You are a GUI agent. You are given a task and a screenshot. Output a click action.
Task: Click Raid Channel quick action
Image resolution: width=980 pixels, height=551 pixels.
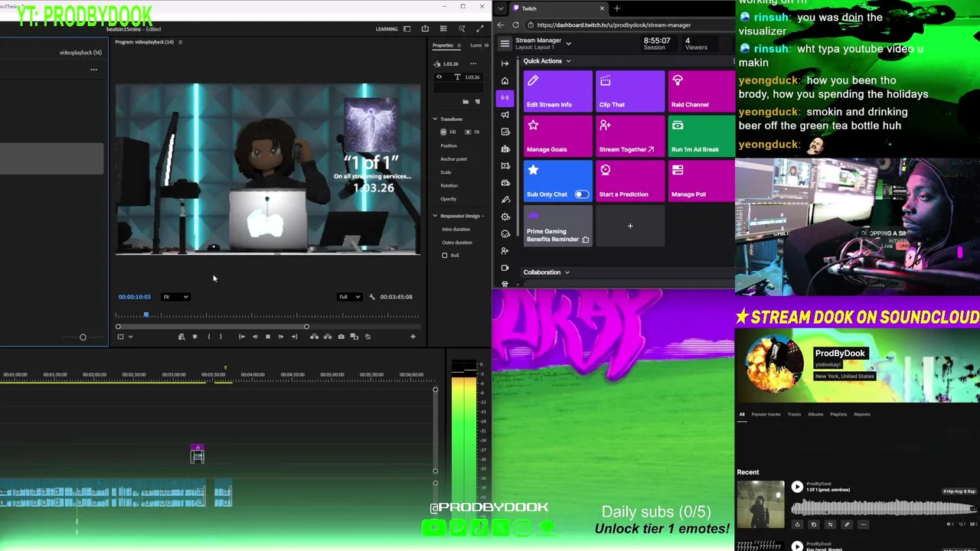(x=701, y=91)
